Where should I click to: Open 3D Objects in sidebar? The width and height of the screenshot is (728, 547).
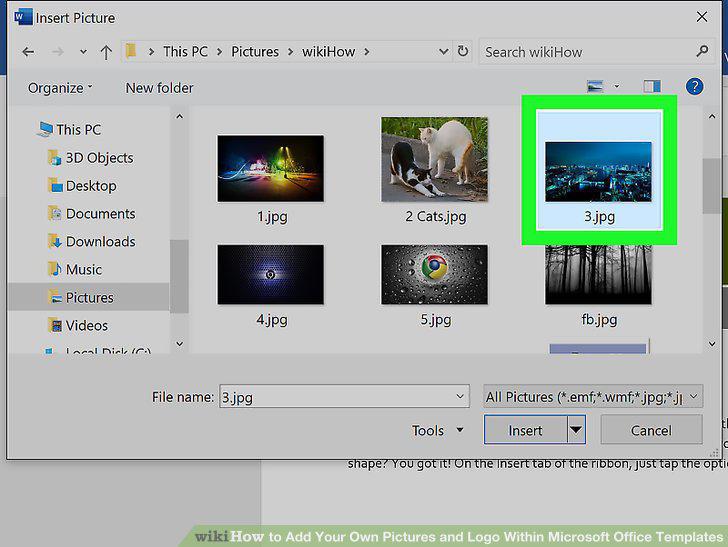91,158
